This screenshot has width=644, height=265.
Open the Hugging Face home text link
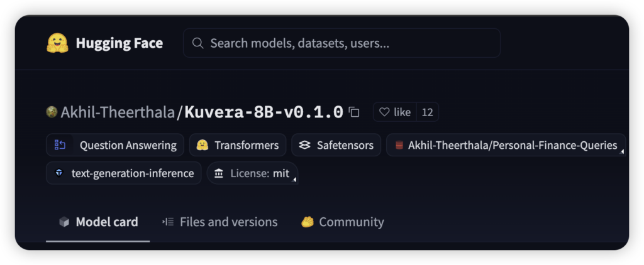click(x=119, y=43)
